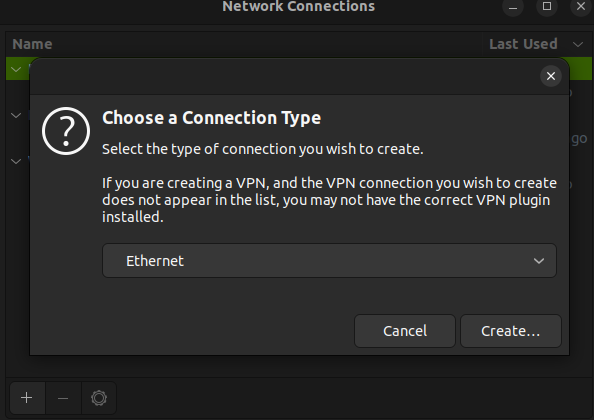Viewport: 594px width, 420px height.
Task: Minimize the Network Connections window
Action: [513, 6]
